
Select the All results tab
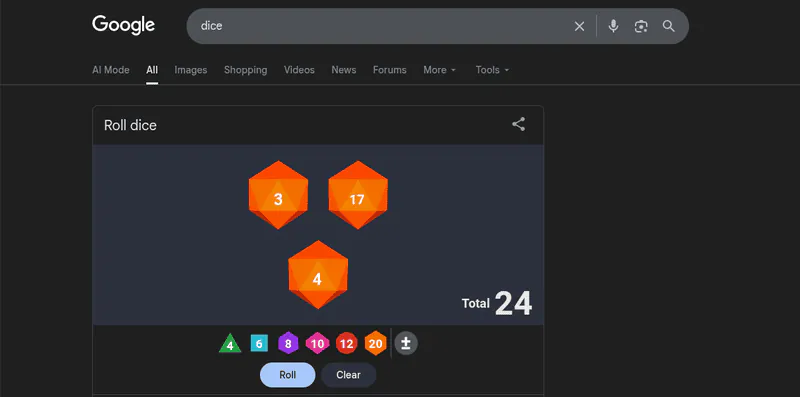(x=152, y=70)
